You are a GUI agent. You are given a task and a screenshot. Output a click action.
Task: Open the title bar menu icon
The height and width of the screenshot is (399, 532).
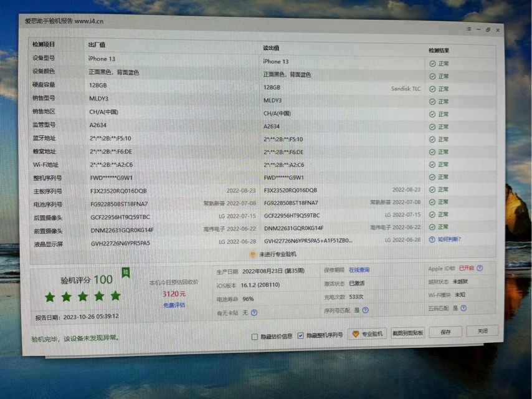[468, 29]
